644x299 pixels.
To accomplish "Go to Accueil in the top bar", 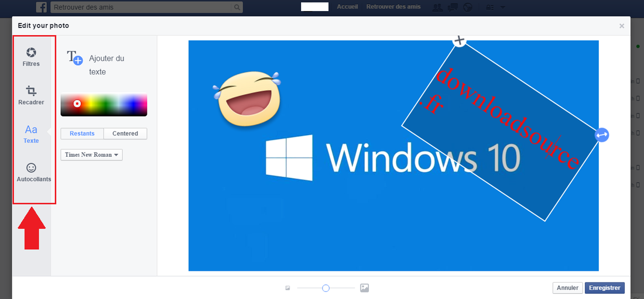I will (x=347, y=7).
